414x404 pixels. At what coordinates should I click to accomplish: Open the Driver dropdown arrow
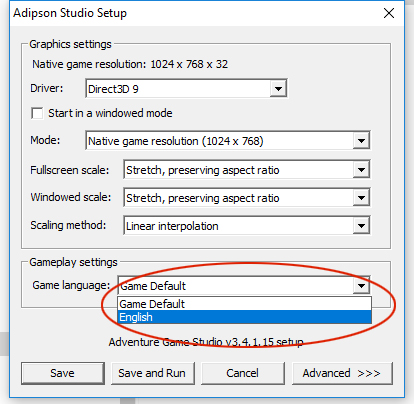278,89
